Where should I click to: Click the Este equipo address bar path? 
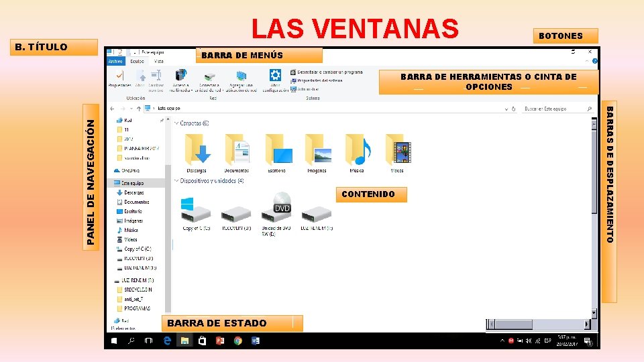[x=169, y=109]
